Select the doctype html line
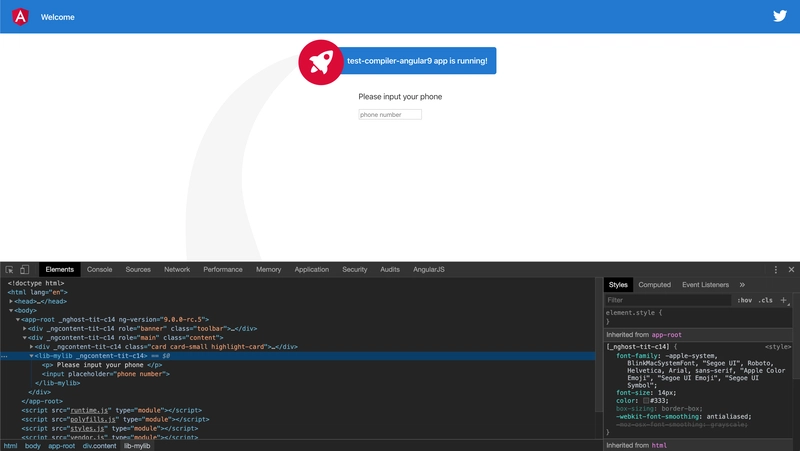800x451 pixels. 36,283
